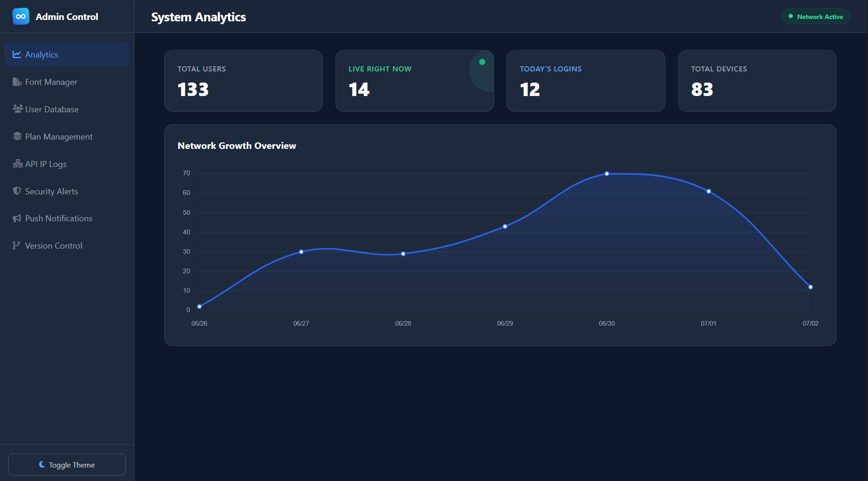
Task: Toggle Theme button label
Action: (72, 465)
